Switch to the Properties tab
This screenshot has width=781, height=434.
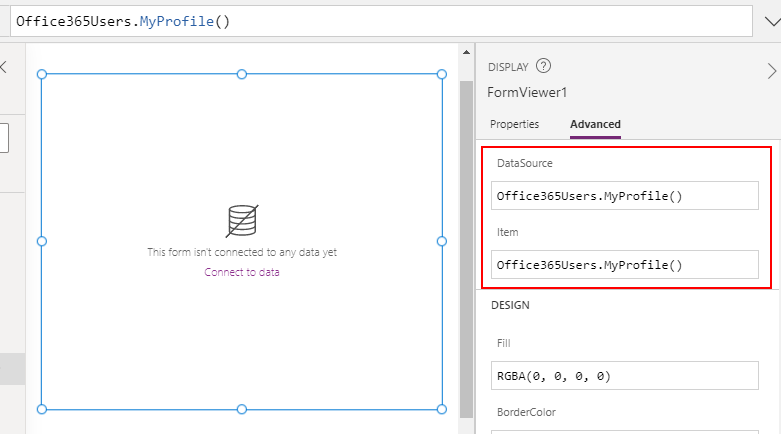[515, 124]
